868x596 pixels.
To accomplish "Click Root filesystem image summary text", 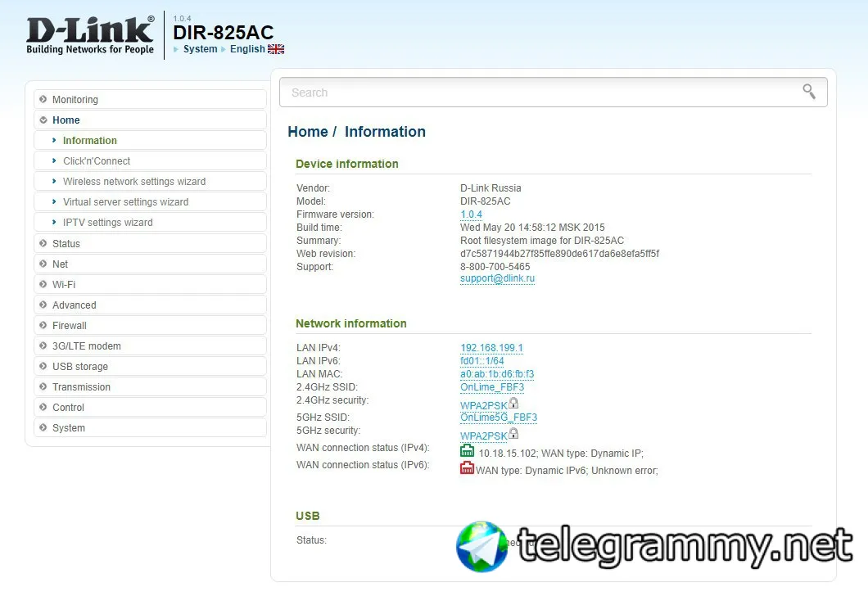I will (542, 241).
